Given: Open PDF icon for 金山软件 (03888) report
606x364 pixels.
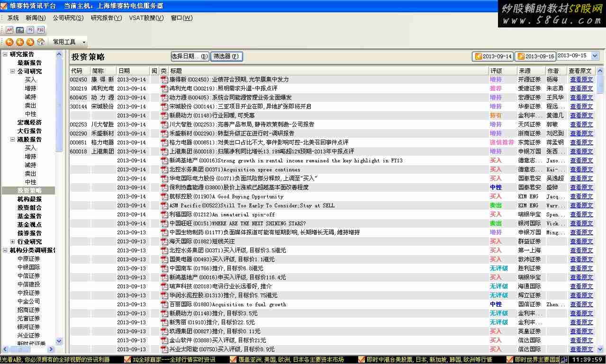Looking at the screenshot, I should [165, 340].
